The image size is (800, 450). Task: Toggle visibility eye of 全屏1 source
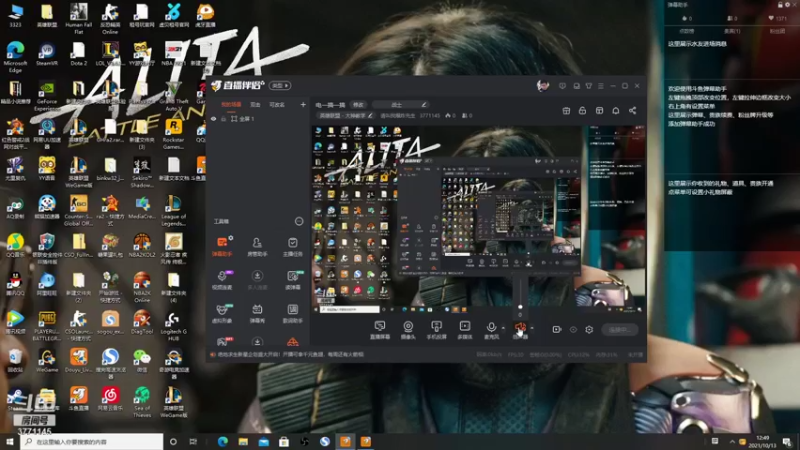coord(214,119)
